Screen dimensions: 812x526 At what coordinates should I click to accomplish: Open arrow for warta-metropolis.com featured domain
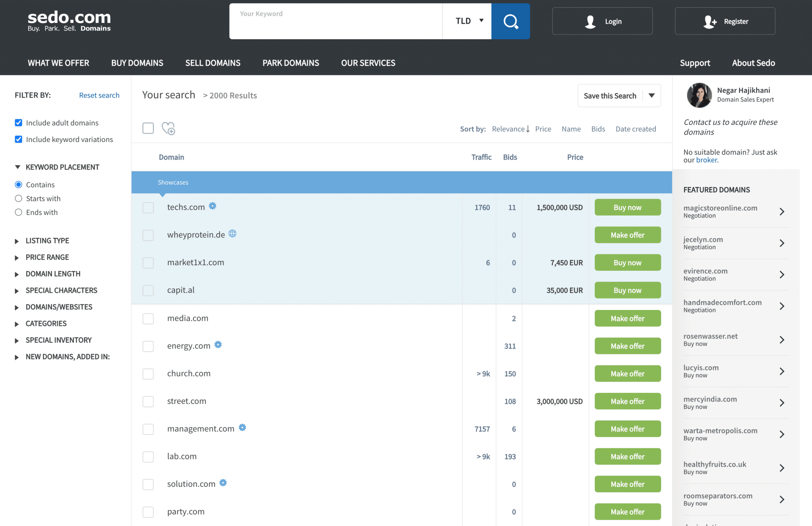pyautogui.click(x=781, y=434)
